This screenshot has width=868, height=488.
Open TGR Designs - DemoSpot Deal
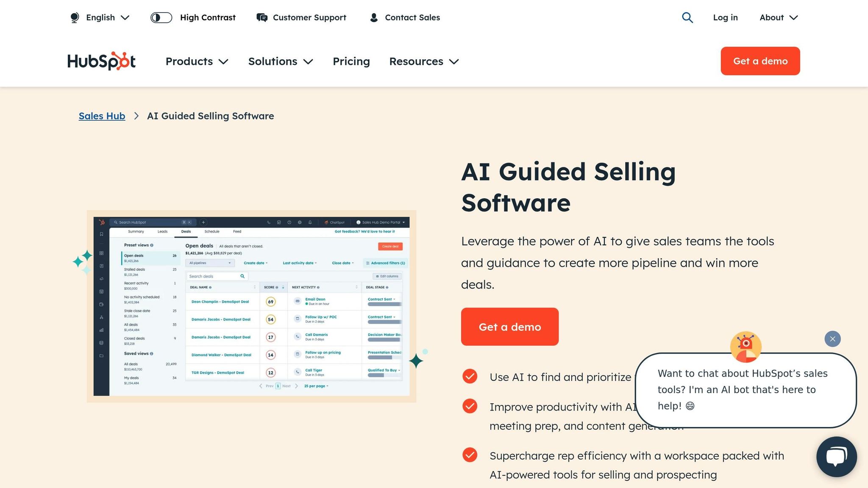(218, 373)
